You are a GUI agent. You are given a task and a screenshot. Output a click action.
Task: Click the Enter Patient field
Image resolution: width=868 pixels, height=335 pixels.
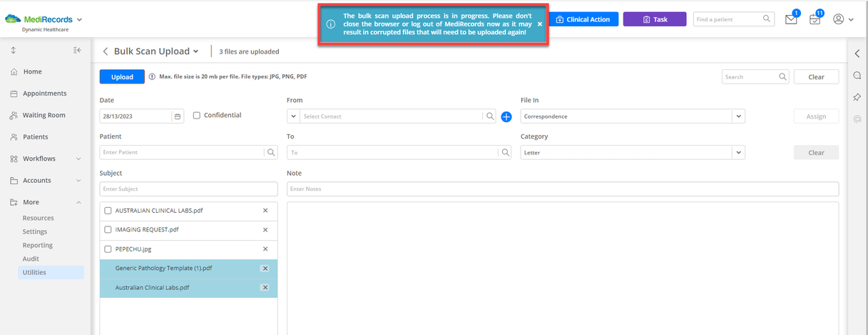[x=182, y=152]
